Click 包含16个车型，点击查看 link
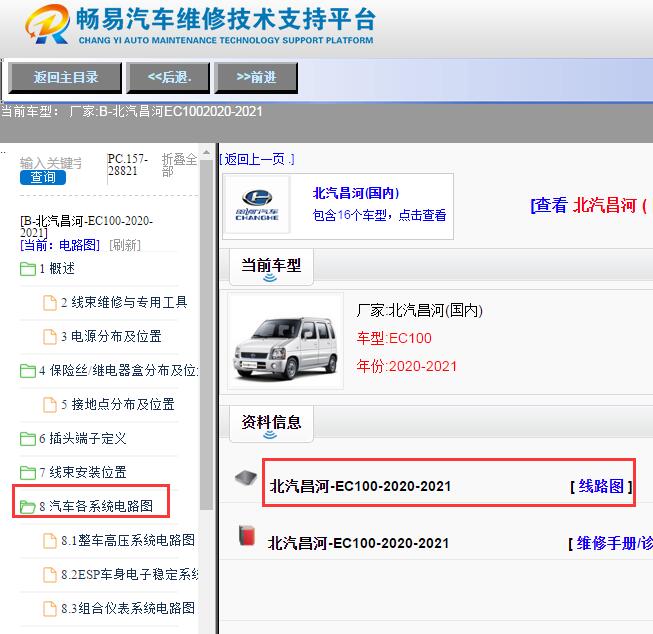Screen dimensions: 653x634 (x=379, y=215)
